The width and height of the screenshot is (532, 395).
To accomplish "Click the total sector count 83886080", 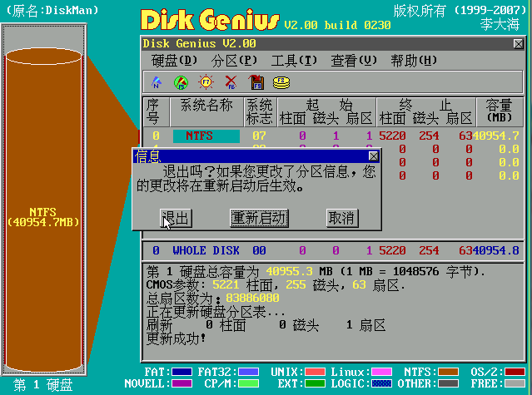I will point(252,298).
